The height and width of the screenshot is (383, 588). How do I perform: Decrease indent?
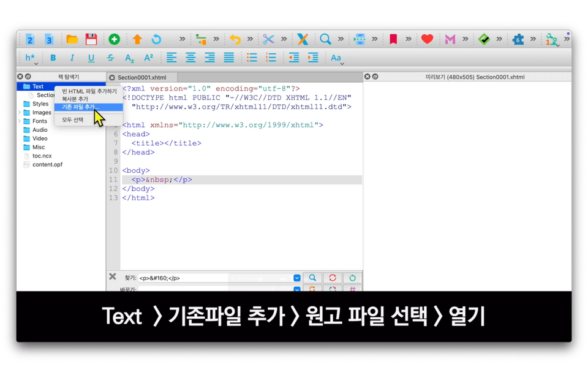point(293,58)
